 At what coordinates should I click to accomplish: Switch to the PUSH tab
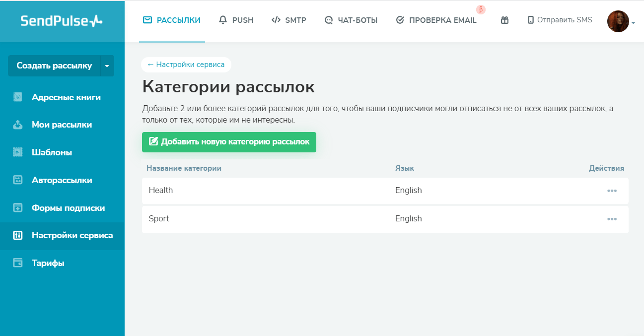pos(236,20)
